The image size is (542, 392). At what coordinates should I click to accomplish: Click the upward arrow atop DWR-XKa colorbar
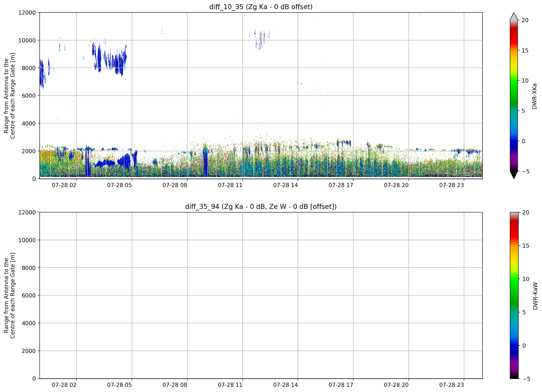[514, 16]
